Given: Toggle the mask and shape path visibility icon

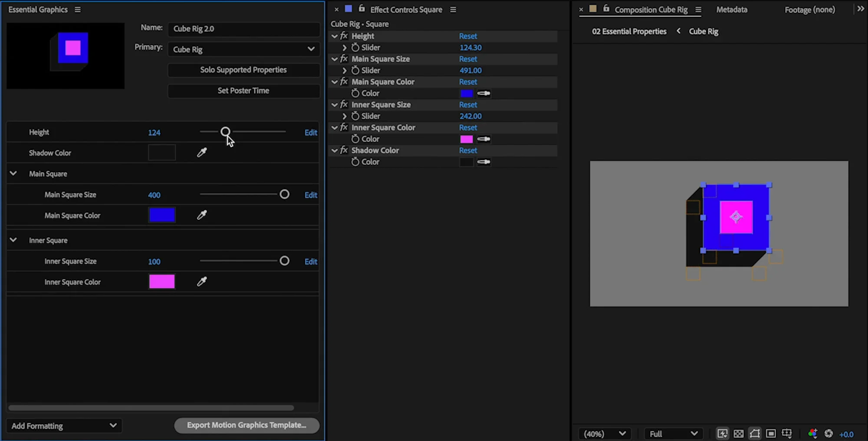Looking at the screenshot, I should coord(755,434).
